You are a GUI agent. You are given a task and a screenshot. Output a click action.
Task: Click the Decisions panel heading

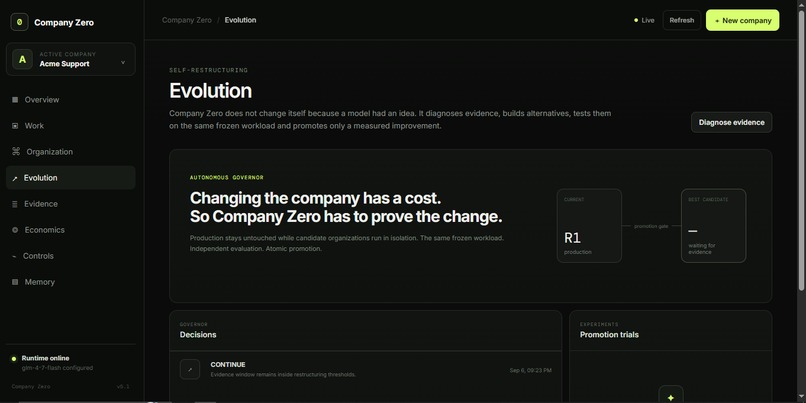click(198, 335)
